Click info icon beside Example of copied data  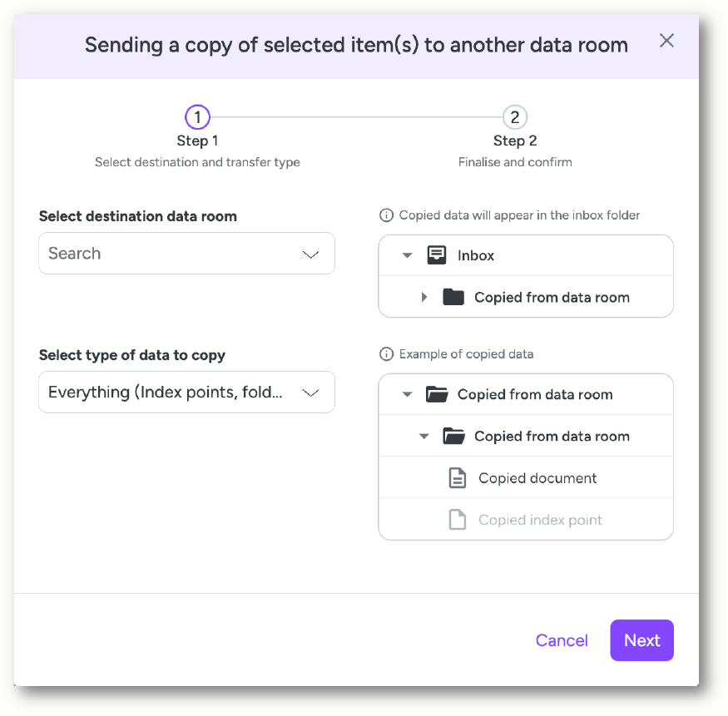(x=386, y=354)
